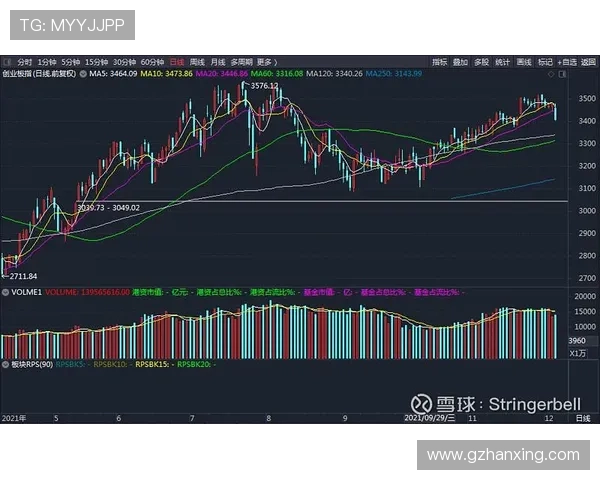Open the 指标 indicators panel

click(x=439, y=61)
